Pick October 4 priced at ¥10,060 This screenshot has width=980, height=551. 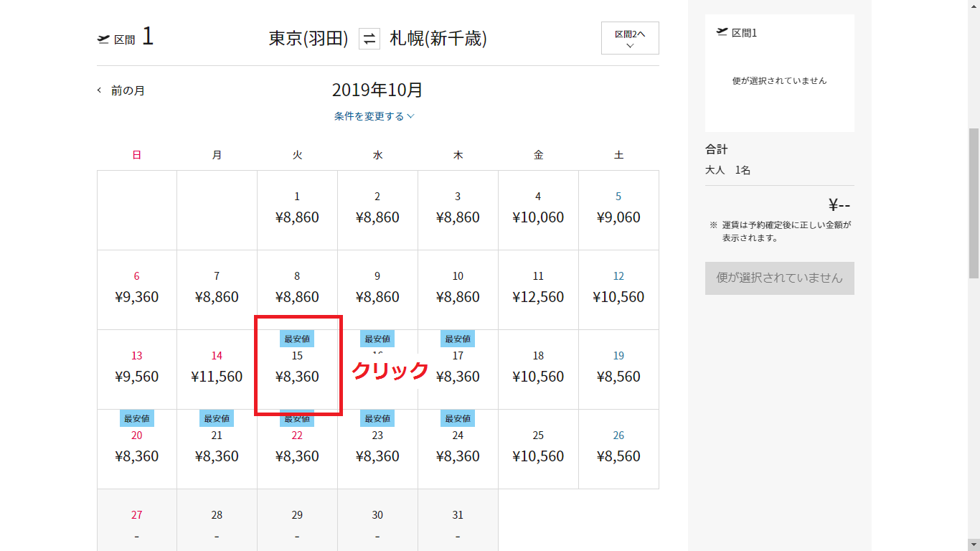pos(538,209)
